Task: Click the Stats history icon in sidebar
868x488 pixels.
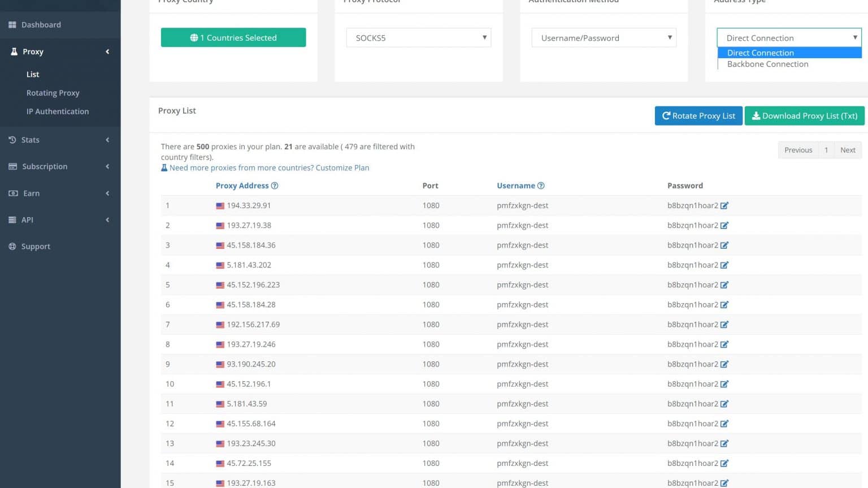Action: tap(12, 140)
